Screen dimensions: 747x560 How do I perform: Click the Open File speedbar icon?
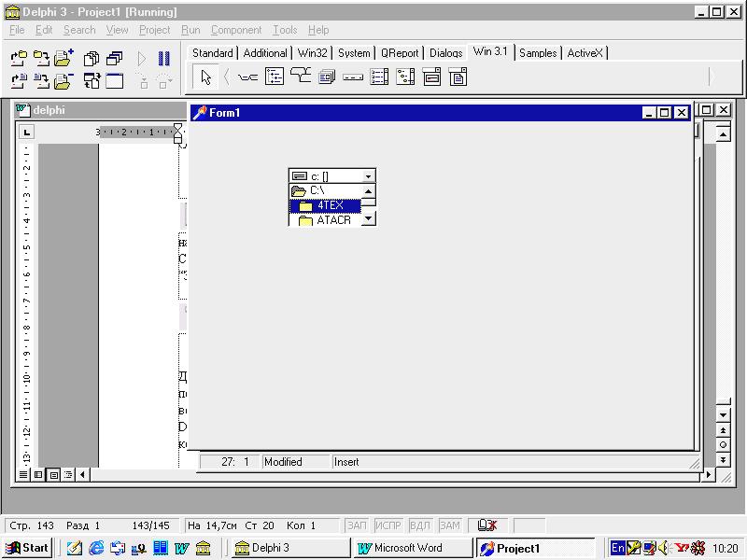pyautogui.click(x=19, y=81)
